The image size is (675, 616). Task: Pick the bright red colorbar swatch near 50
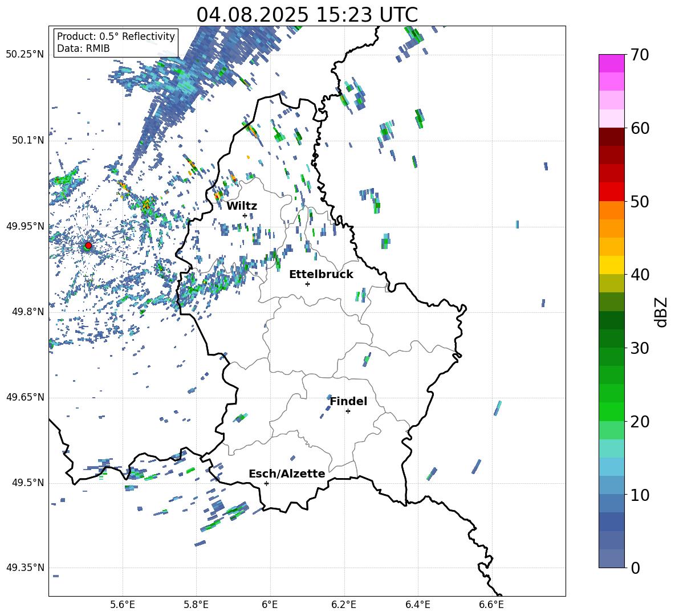click(611, 192)
